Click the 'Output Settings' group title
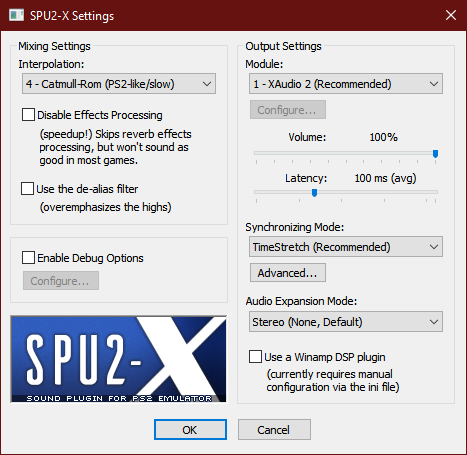The height and width of the screenshot is (455, 467). pyautogui.click(x=283, y=46)
